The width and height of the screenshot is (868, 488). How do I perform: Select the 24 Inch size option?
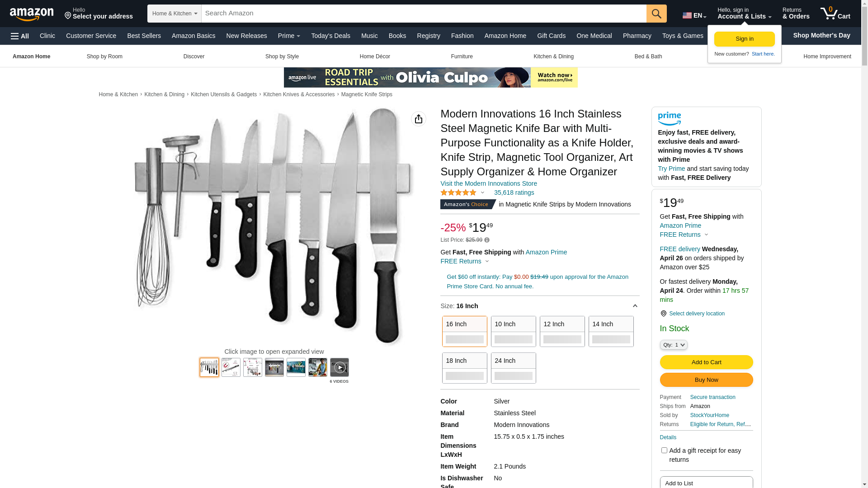pyautogui.click(x=514, y=368)
